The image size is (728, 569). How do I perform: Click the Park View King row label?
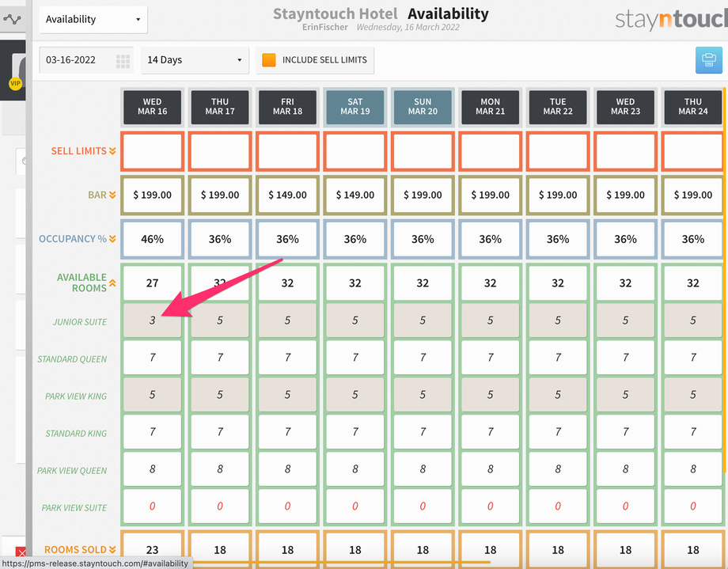pyautogui.click(x=76, y=396)
